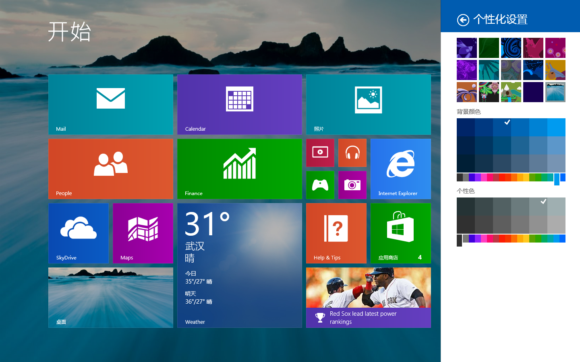This screenshot has width=580, height=362.
Task: Click red on the 背景颜色 hue strip
Action: 501,177
